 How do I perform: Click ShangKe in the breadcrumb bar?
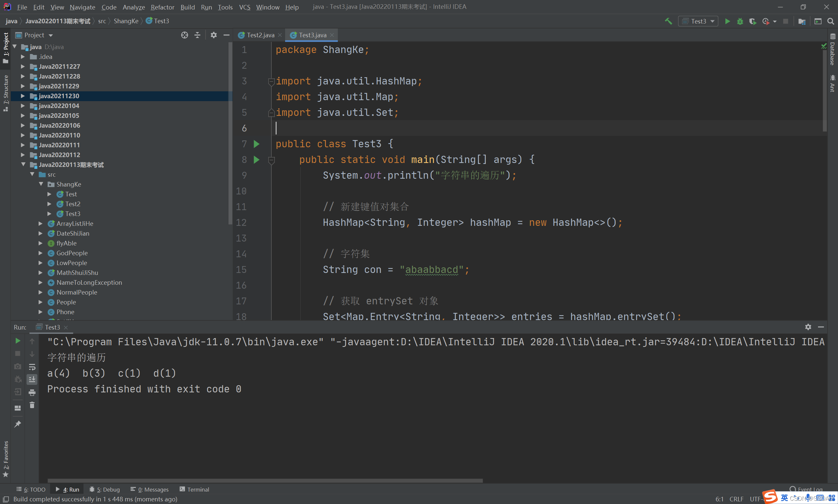point(126,21)
